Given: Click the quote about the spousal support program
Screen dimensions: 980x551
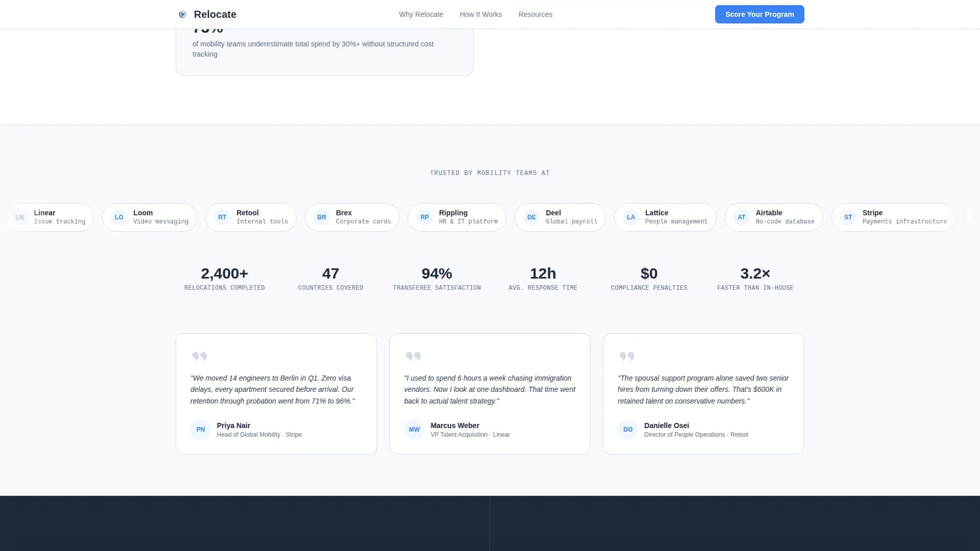Looking at the screenshot, I should click(x=703, y=389).
